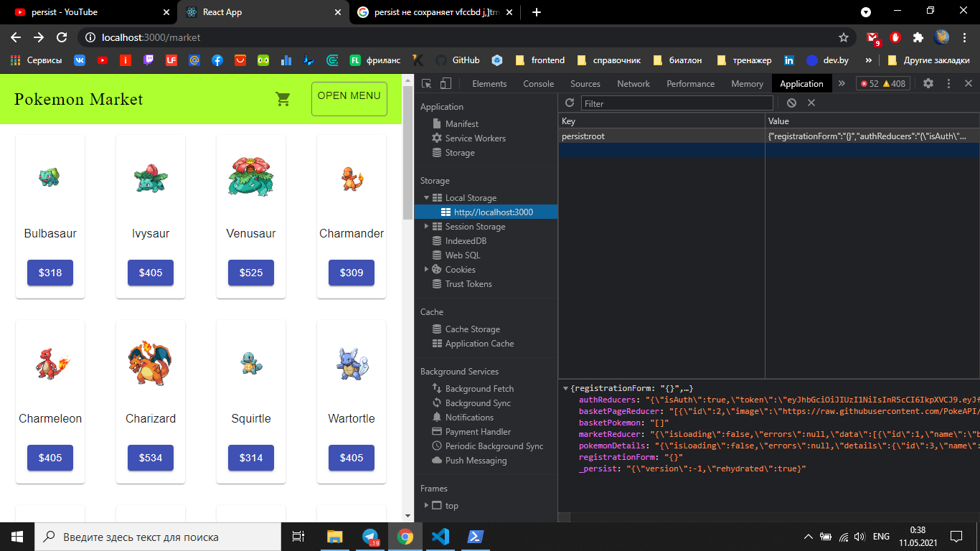Open Service Workers section
This screenshot has height=551, width=980.
tap(475, 138)
